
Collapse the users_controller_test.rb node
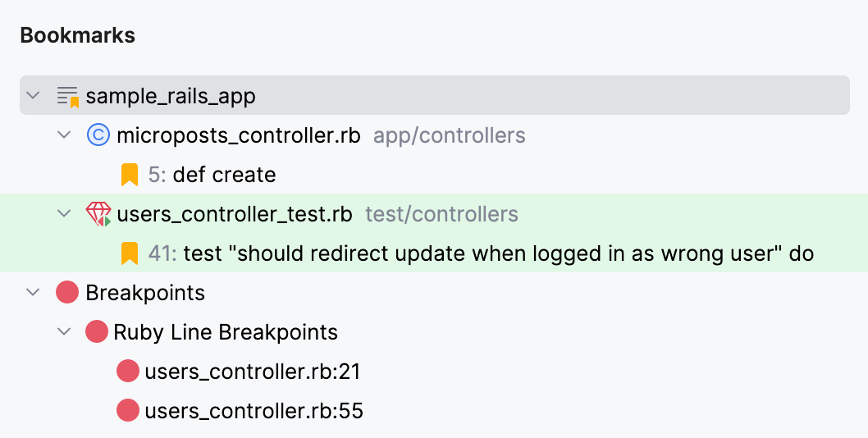point(64,214)
